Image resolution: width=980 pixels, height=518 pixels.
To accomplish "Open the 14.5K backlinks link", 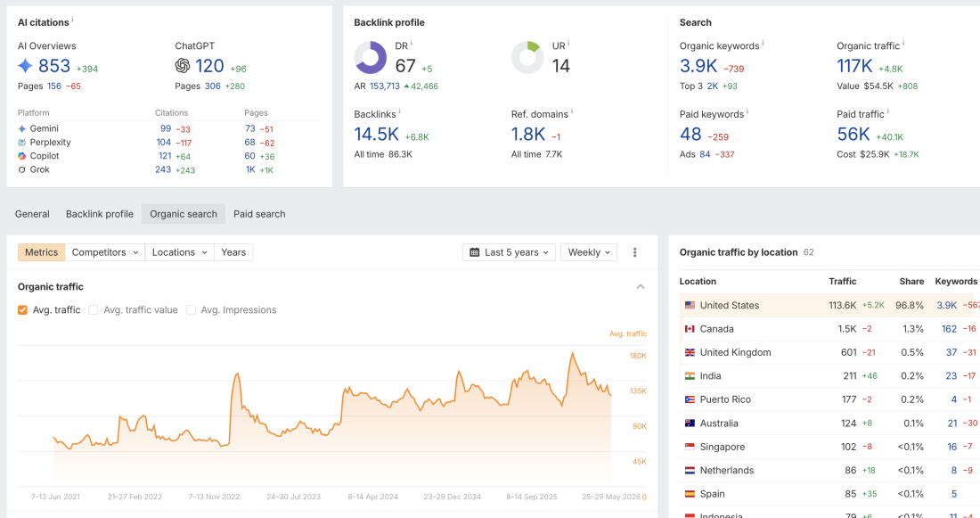I will [376, 134].
